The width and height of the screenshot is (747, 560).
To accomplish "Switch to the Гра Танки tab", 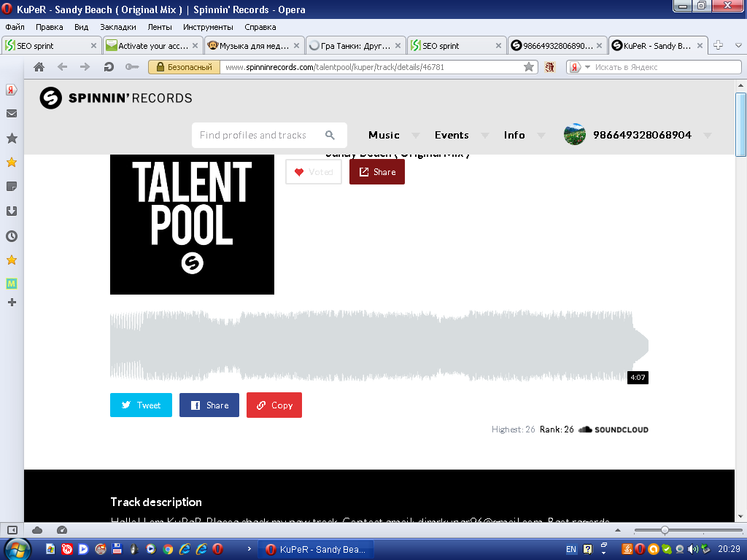I will pos(355,46).
